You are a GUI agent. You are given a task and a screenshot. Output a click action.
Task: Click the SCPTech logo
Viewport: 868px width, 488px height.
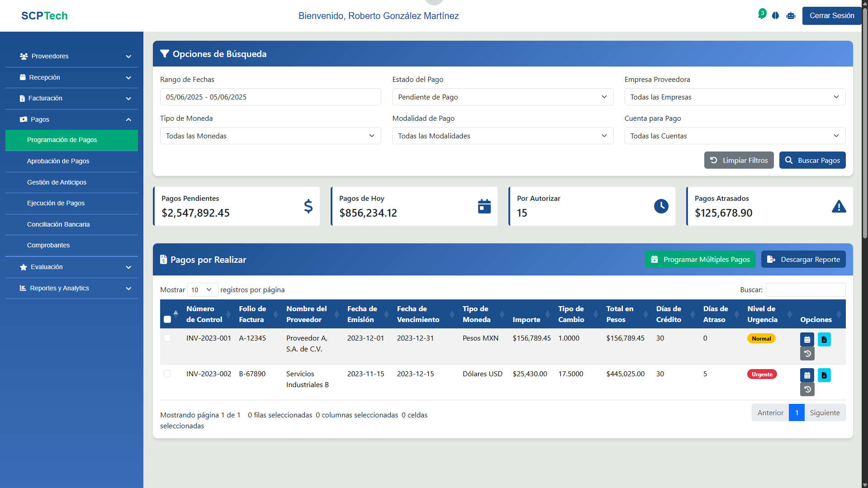44,16
